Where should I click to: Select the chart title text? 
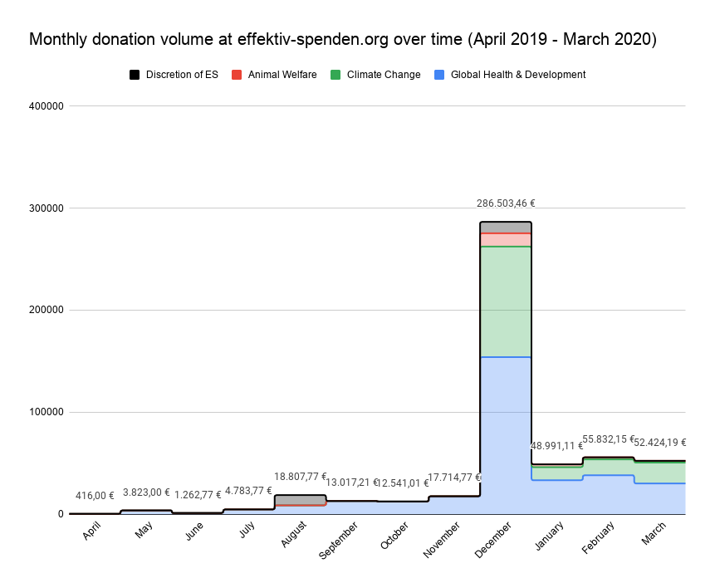point(343,40)
